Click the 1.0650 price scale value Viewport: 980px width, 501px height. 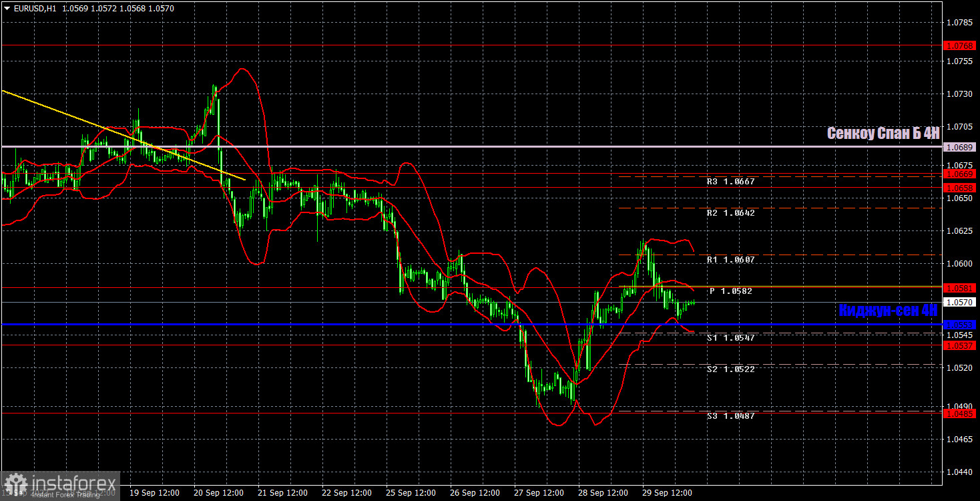pyautogui.click(x=960, y=198)
